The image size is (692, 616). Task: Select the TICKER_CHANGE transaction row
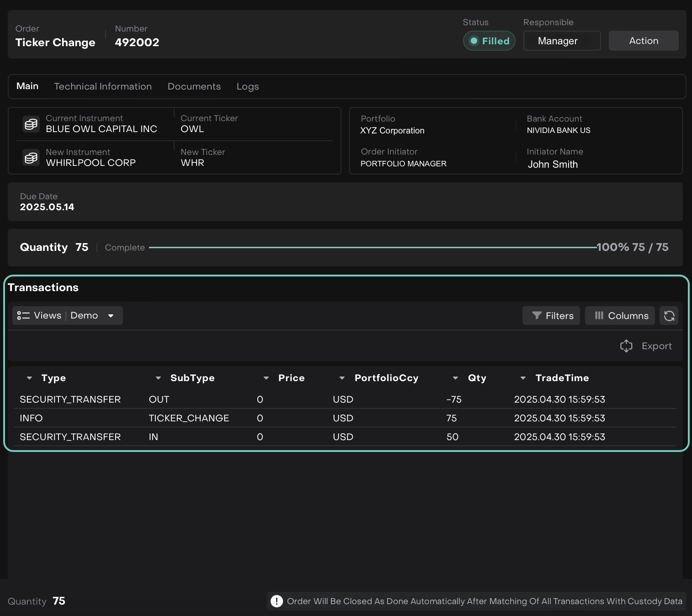pos(189,418)
